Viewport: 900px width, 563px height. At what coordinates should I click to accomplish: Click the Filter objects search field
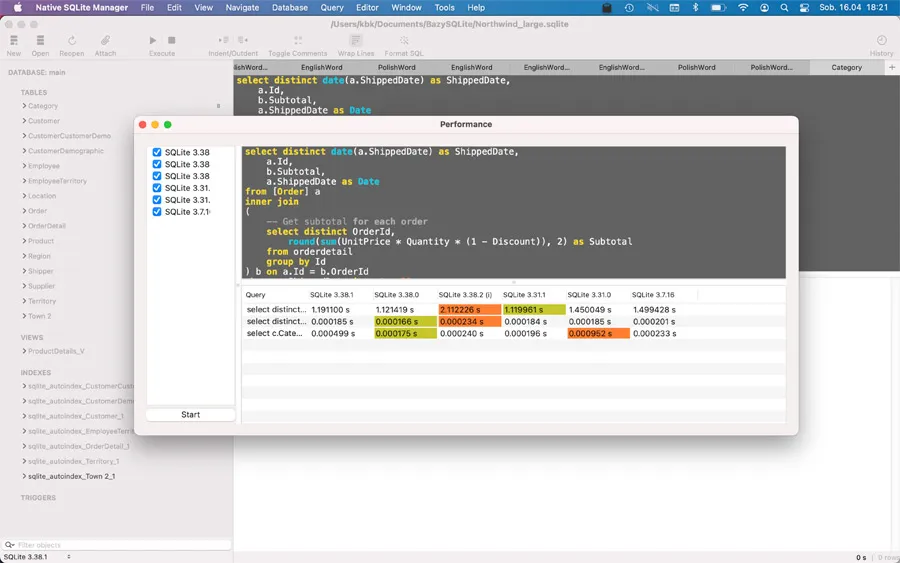(120, 545)
